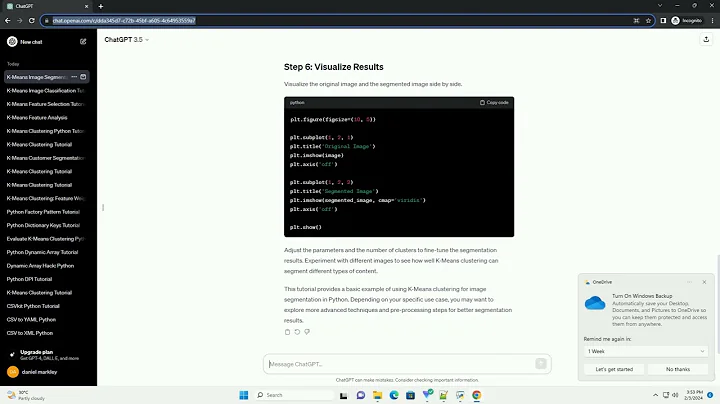Bookmark this page with star icon
The width and height of the screenshot is (720, 404).
pyautogui.click(x=648, y=20)
